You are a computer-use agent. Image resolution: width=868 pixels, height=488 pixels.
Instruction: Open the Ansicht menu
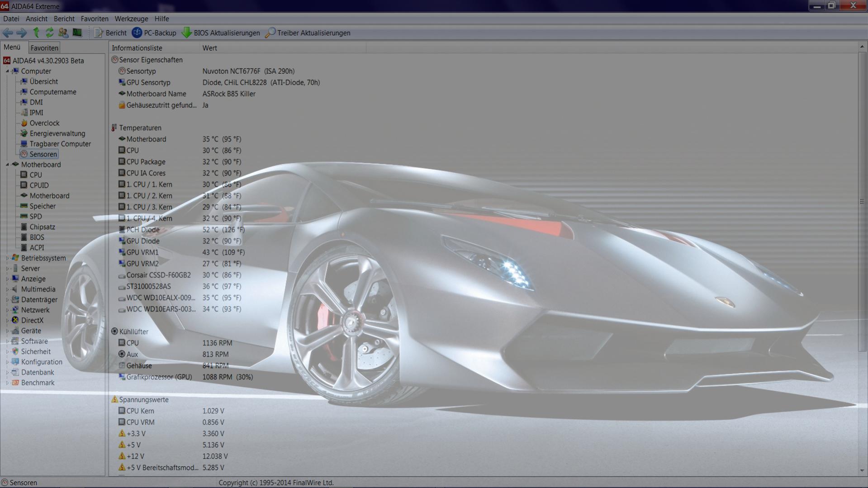[x=37, y=19]
